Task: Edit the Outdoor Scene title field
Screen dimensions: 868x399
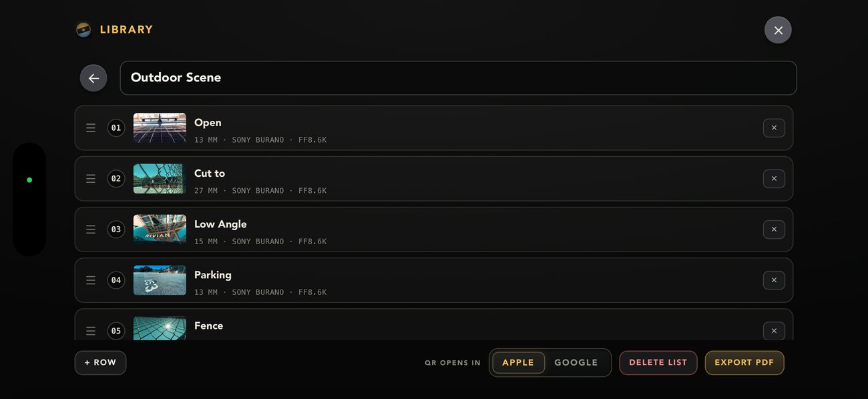Action: click(458, 78)
